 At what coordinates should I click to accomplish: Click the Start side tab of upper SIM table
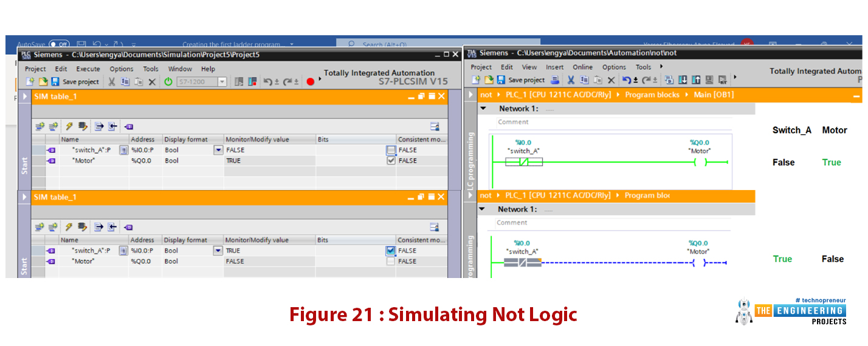(24, 165)
